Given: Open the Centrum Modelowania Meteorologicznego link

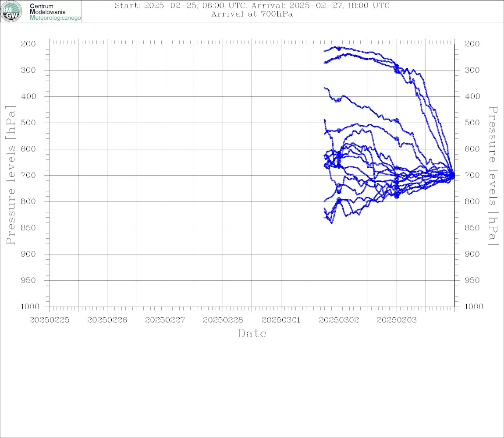Looking at the screenshot, I should [55, 12].
